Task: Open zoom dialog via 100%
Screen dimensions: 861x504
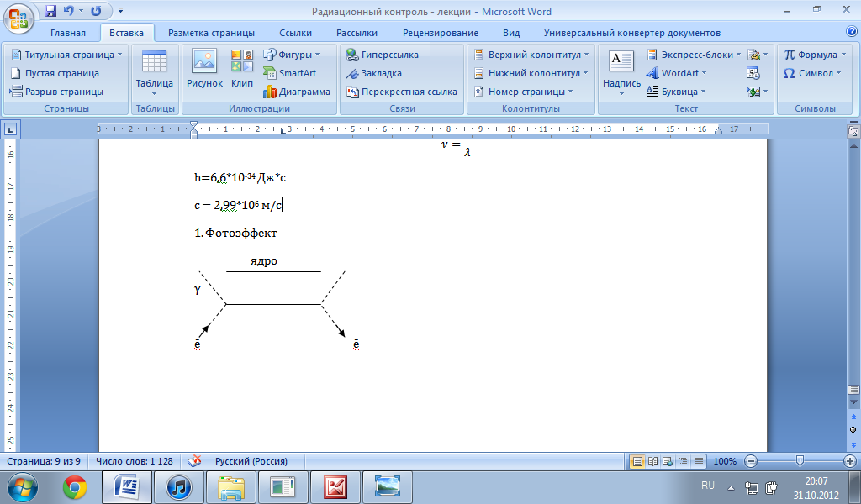Action: (725, 461)
